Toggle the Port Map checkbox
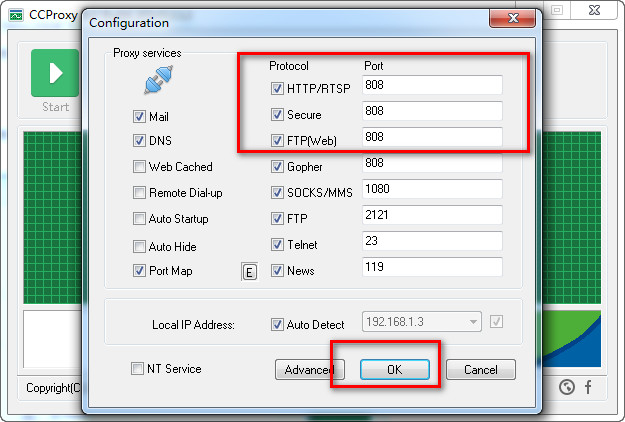 click(139, 271)
